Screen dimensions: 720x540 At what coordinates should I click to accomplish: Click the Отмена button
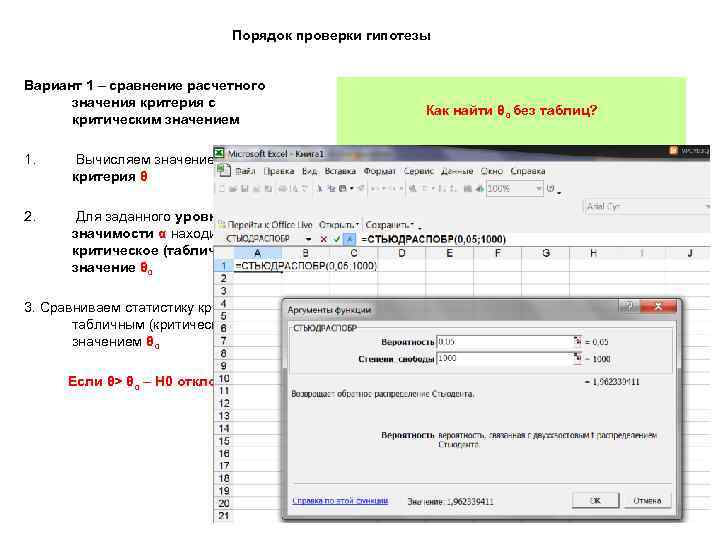[647, 501]
